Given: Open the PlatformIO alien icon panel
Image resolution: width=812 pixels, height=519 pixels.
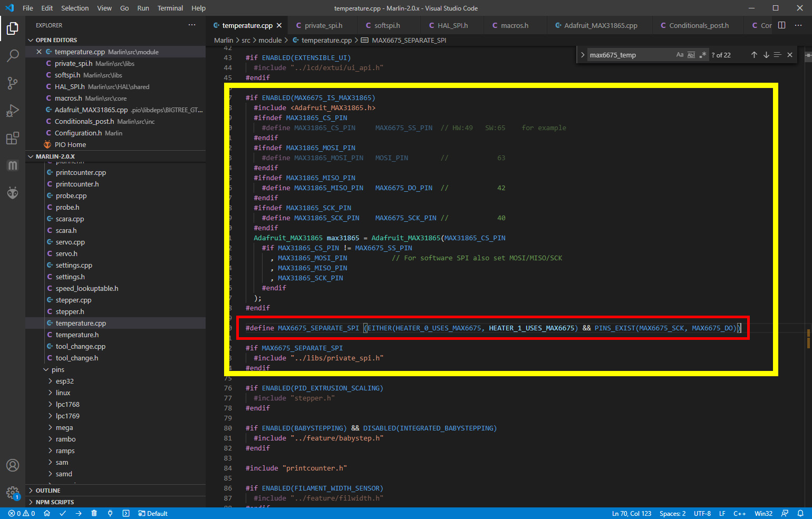Looking at the screenshot, I should 13,193.
